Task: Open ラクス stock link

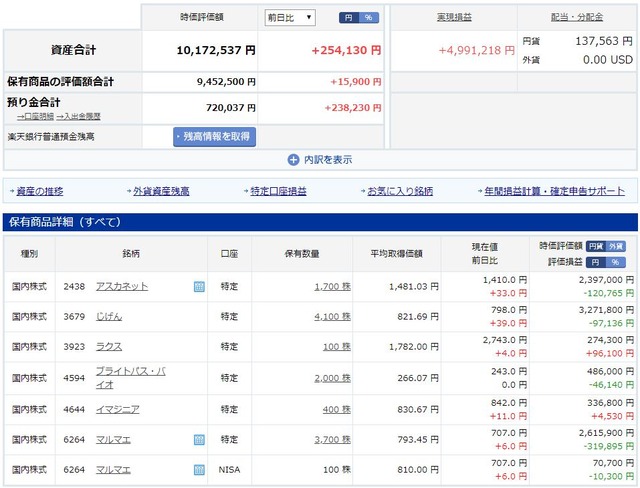Action: [x=109, y=346]
